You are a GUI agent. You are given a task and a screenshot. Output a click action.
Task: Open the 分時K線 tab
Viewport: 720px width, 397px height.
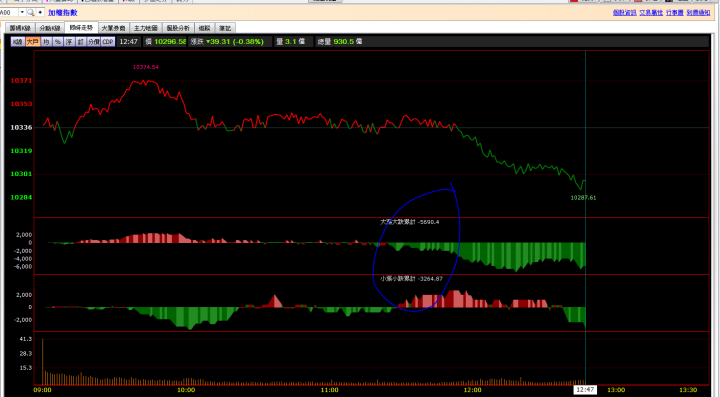click(50, 28)
